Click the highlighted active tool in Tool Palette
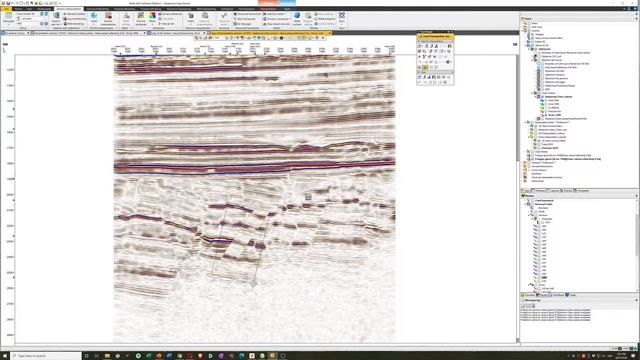This screenshot has height=360, width=640. coord(425,68)
